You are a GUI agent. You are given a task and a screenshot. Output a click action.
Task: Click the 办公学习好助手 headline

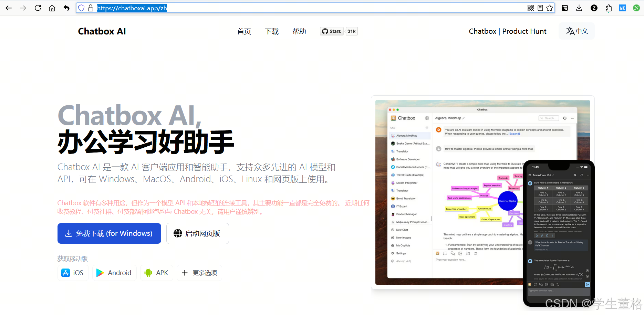[x=146, y=142]
